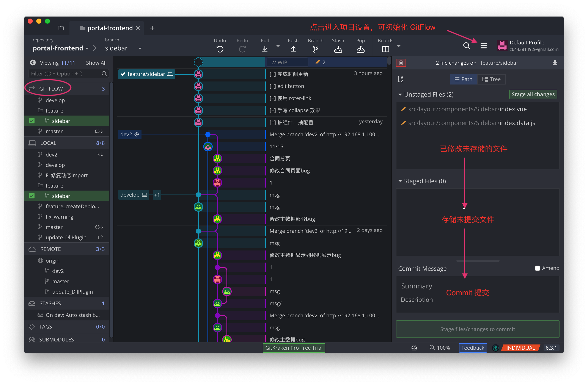Screen dimensions: 588x385
Task: Click the Feedback button in status bar
Action: click(x=472, y=348)
